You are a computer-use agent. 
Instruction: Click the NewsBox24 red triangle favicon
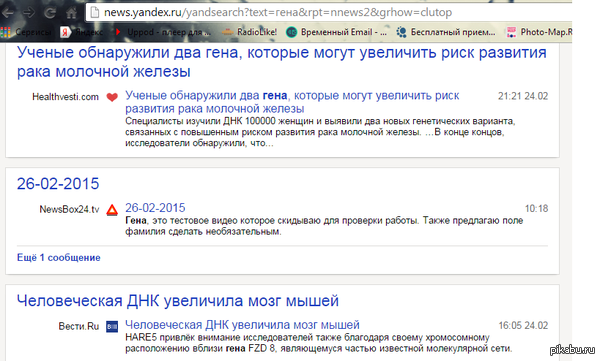112,210
